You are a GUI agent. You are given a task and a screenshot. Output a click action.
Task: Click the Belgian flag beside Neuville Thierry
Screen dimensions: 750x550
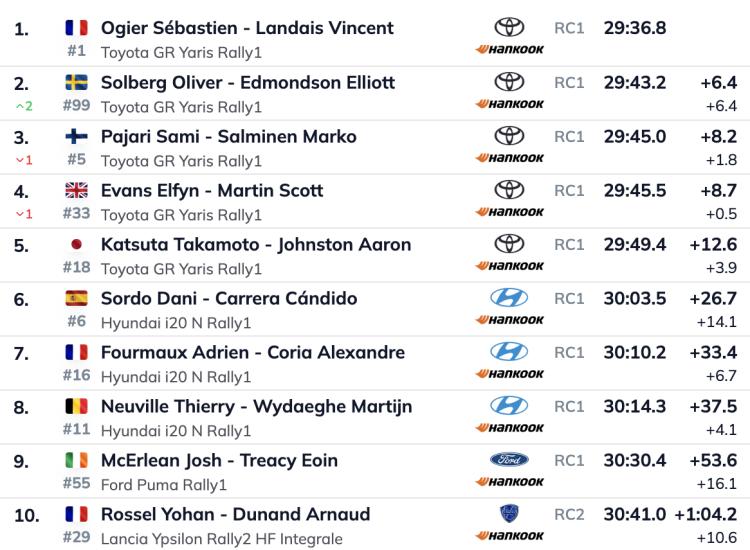(76, 406)
